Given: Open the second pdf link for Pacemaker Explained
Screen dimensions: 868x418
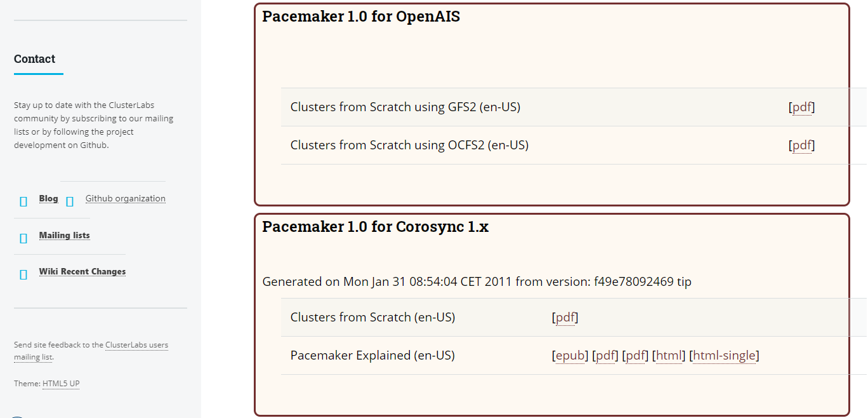Looking at the screenshot, I should [635, 355].
